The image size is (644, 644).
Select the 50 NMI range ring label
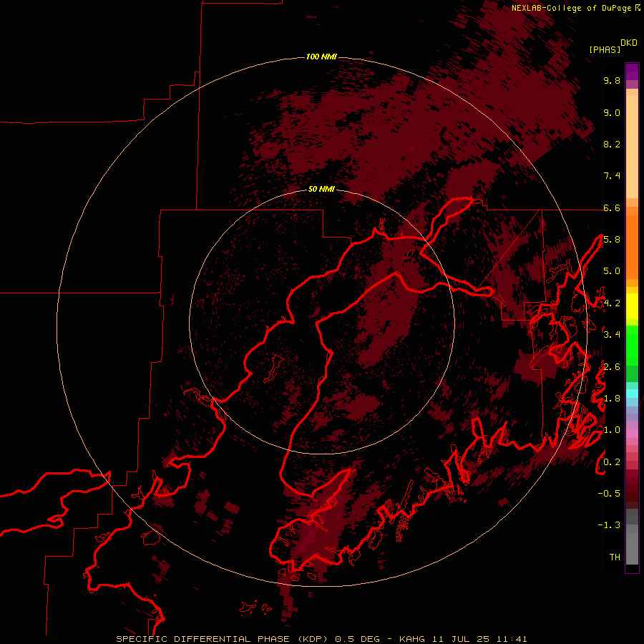point(321,189)
